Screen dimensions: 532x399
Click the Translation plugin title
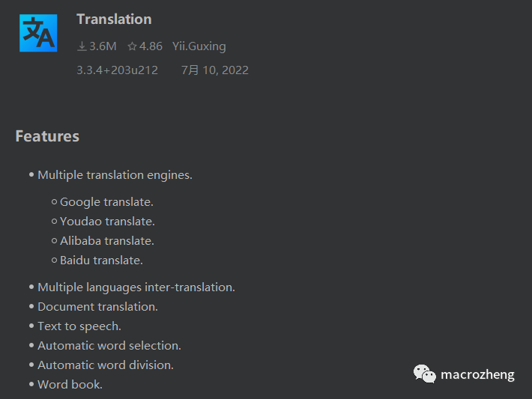click(x=114, y=19)
